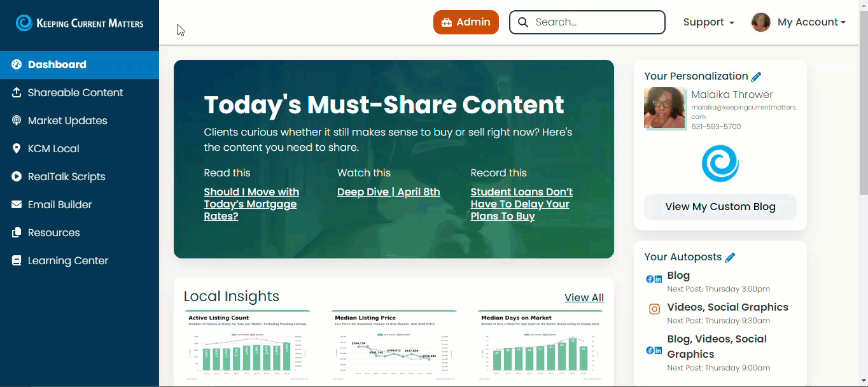Click the Instagram icon beside Videos, Social Graphics
Image resolution: width=868 pixels, height=387 pixels.
click(654, 309)
